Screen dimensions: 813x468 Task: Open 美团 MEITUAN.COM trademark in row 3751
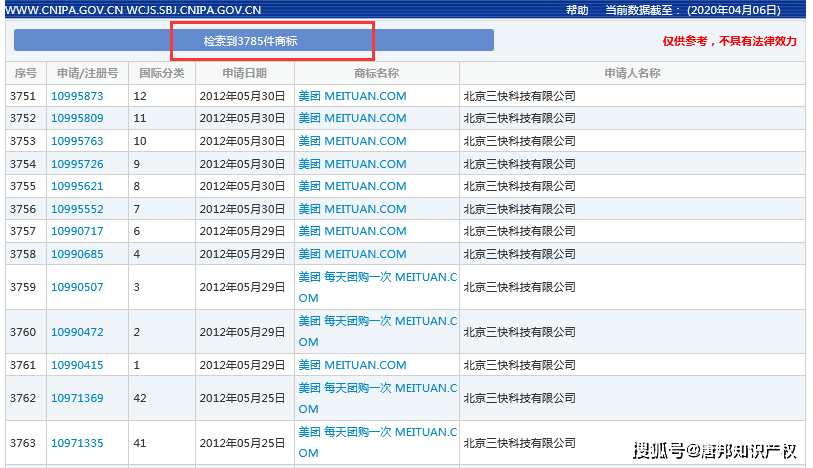[x=353, y=96]
